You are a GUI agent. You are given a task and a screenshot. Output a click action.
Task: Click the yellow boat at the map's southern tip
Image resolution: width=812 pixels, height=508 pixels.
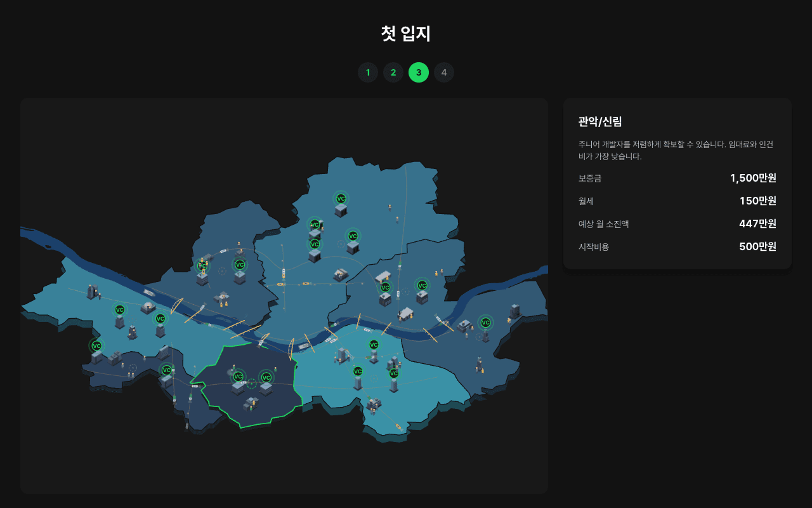(398, 426)
